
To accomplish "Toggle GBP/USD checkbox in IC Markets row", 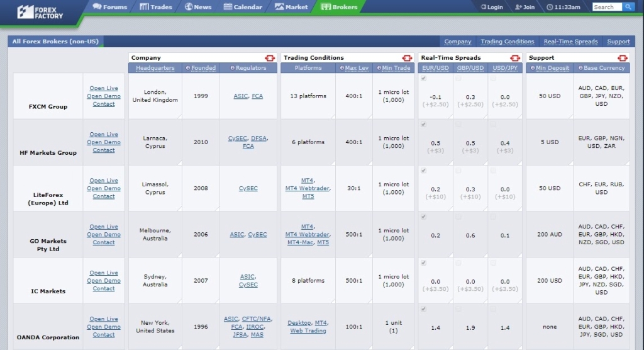I will pos(458,262).
